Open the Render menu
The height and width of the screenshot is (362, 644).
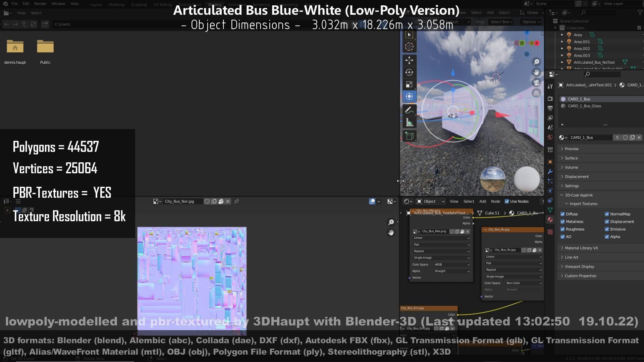click(40, 4)
